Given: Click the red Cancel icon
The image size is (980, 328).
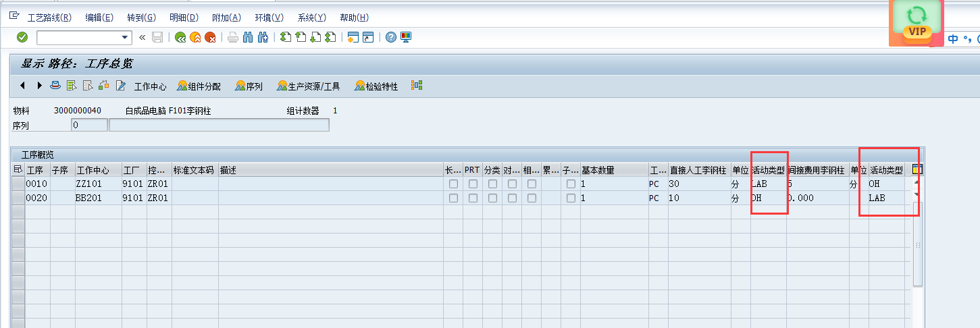Looking at the screenshot, I should point(210,37).
